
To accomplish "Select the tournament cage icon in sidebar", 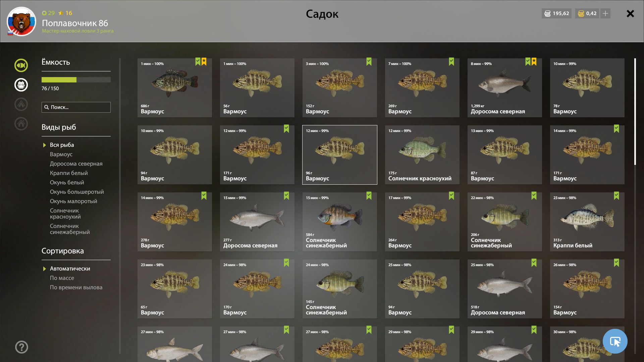I will tap(21, 85).
